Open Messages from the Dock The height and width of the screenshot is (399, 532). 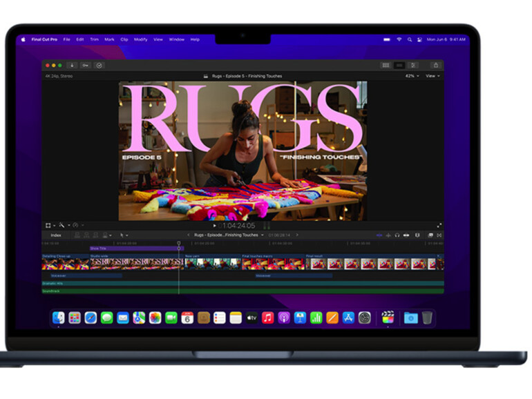click(107, 318)
